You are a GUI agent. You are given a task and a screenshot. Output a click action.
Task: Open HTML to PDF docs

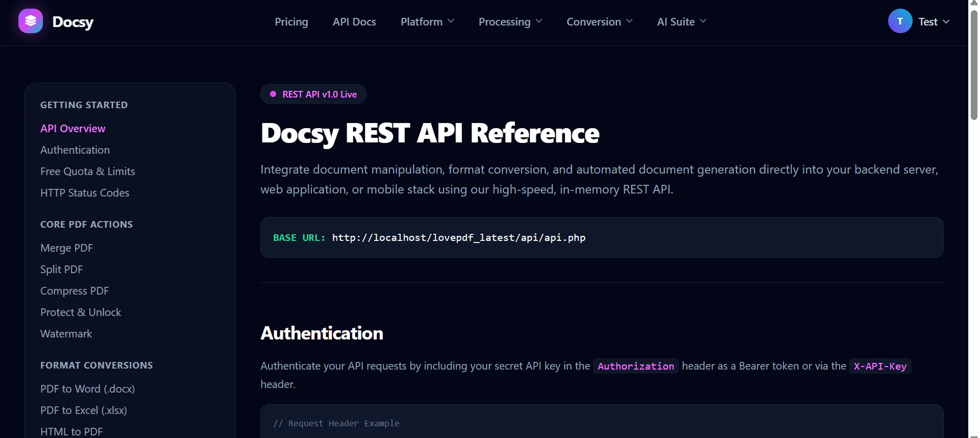71,432
